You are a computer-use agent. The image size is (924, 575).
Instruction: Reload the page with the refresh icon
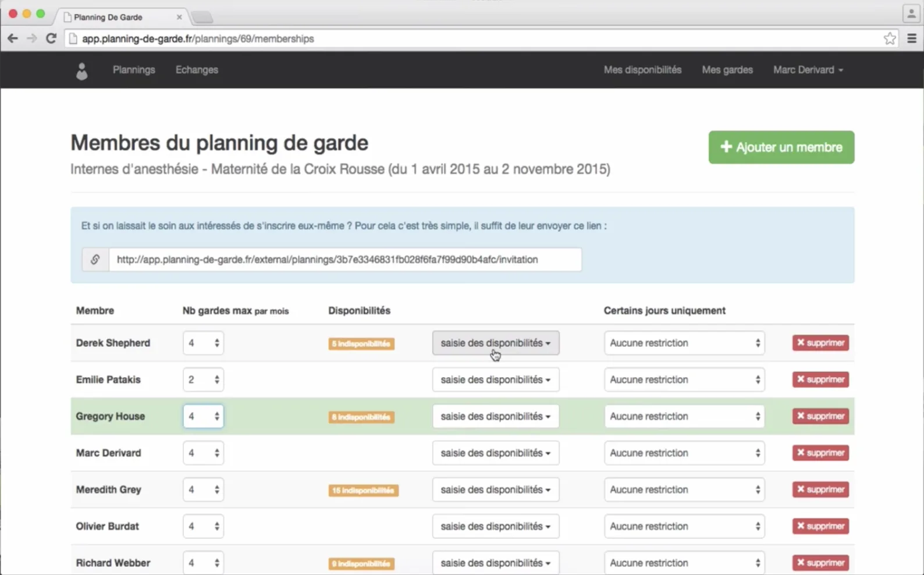coord(51,38)
